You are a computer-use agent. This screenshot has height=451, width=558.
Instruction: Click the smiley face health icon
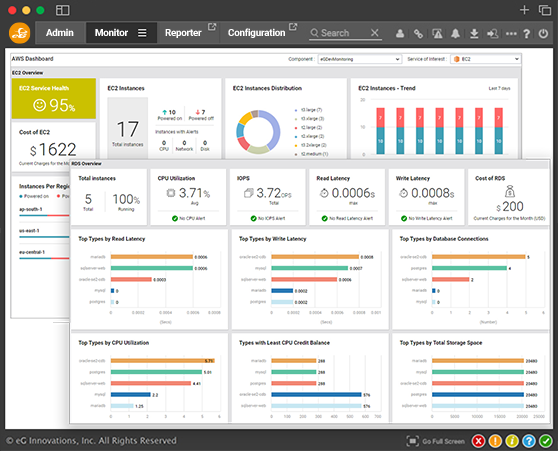[x=40, y=105]
